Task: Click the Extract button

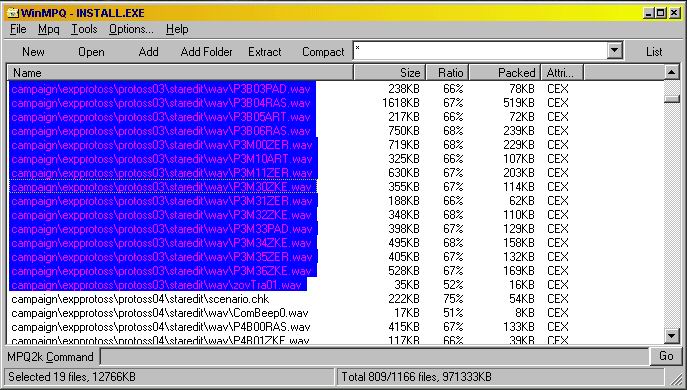Action: tap(265, 52)
